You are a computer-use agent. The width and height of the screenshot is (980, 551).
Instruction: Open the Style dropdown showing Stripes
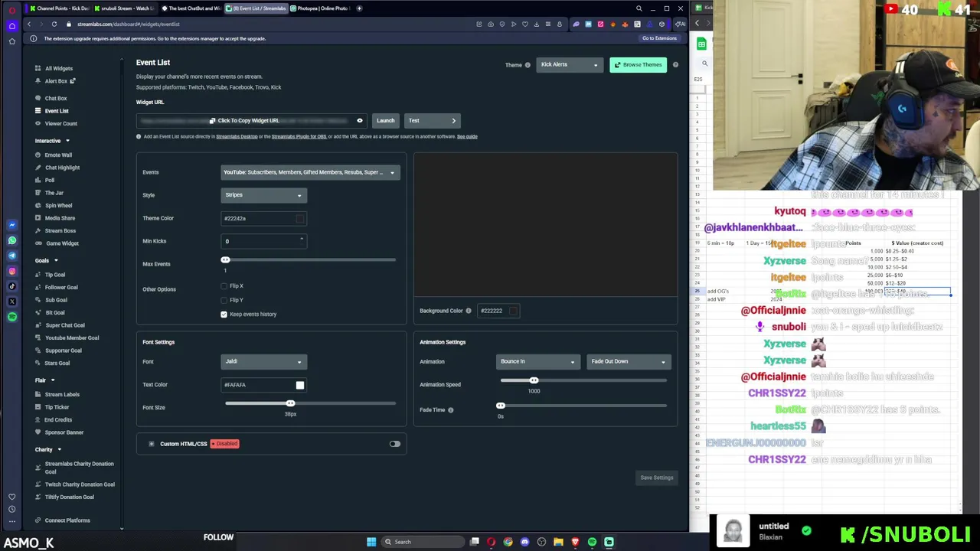click(x=263, y=195)
